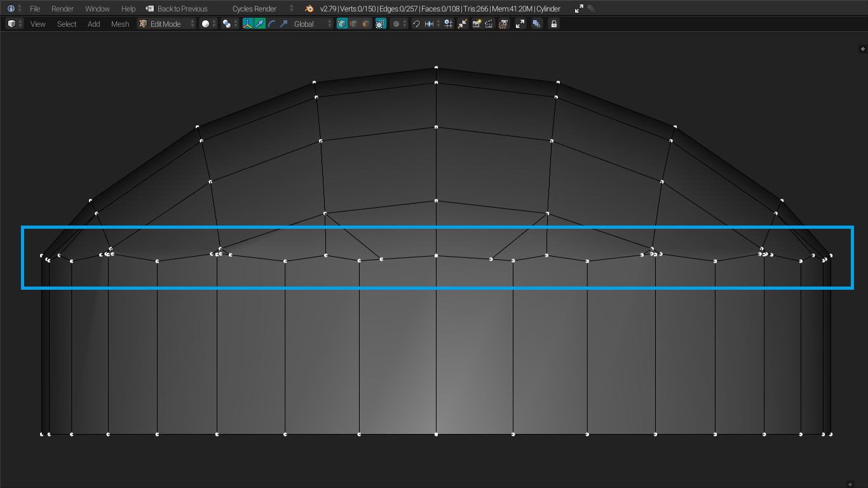This screenshot has width=868, height=488.
Task: Click the Faces:0/108 statistic
Action: pyautogui.click(x=440, y=9)
